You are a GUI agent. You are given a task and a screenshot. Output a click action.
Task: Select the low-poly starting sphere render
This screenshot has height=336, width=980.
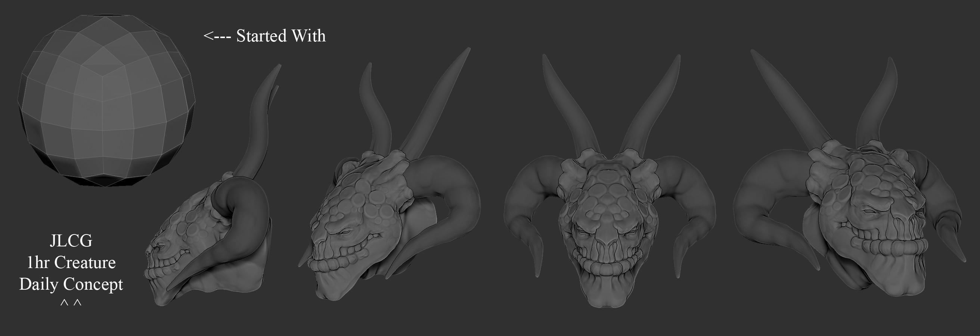[x=106, y=101]
